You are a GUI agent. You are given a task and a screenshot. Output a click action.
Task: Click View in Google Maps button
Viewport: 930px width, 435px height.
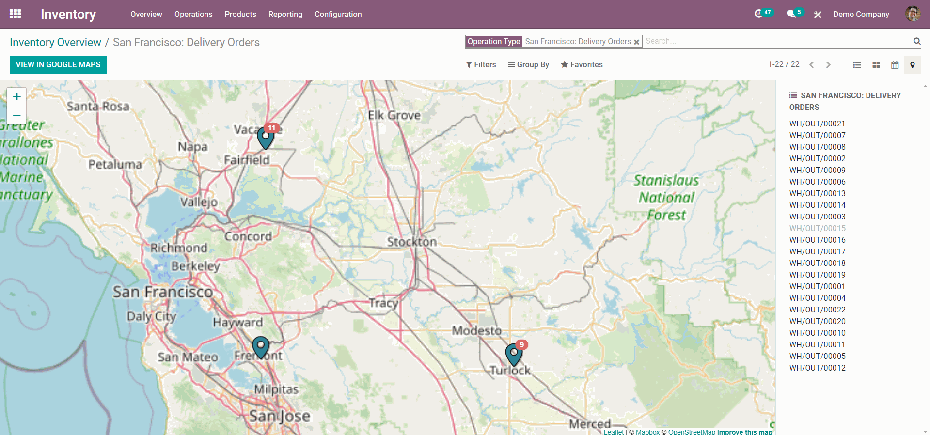pyautogui.click(x=57, y=64)
